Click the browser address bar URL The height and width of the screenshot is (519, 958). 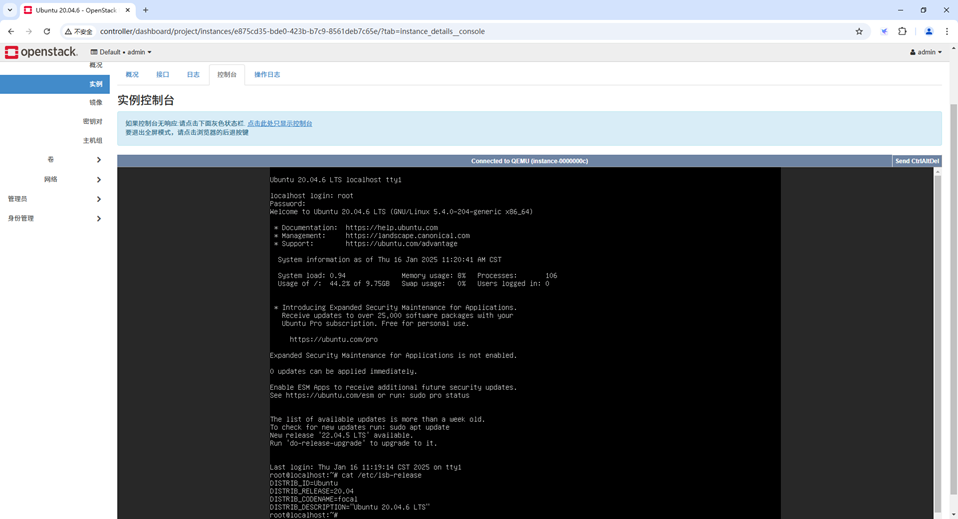[x=292, y=31]
